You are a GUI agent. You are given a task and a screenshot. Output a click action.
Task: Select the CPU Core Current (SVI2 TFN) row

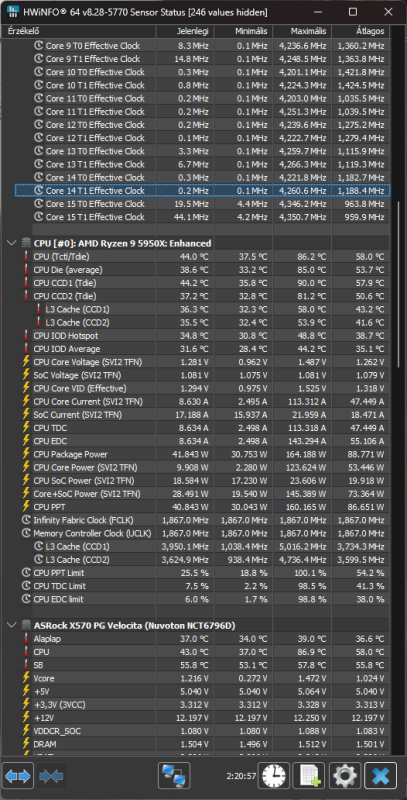(x=202, y=402)
